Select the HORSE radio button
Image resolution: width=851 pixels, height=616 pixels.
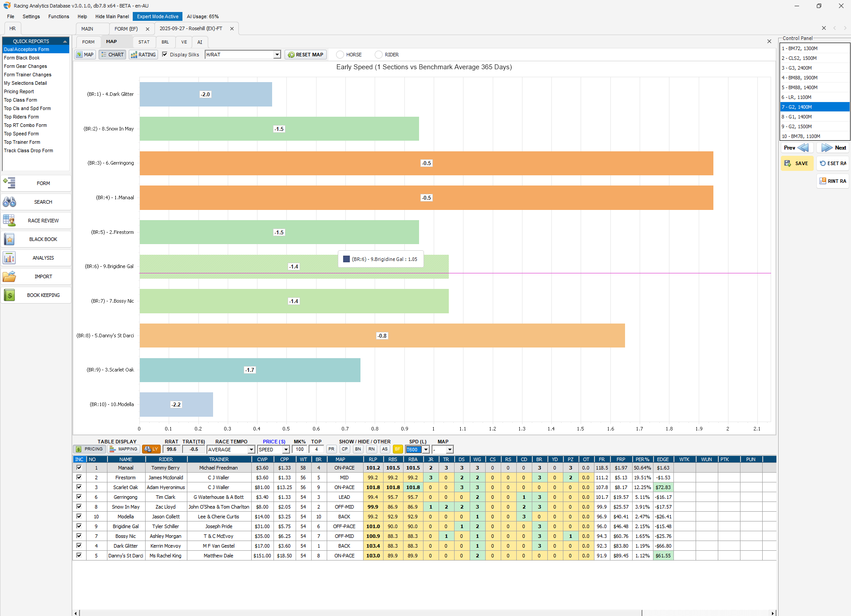point(340,55)
